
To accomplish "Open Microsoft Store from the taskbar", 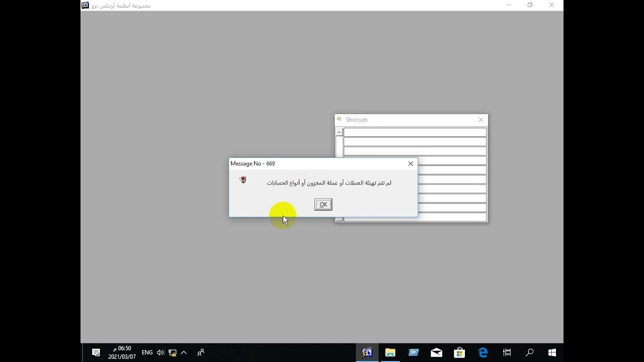I will [459, 352].
